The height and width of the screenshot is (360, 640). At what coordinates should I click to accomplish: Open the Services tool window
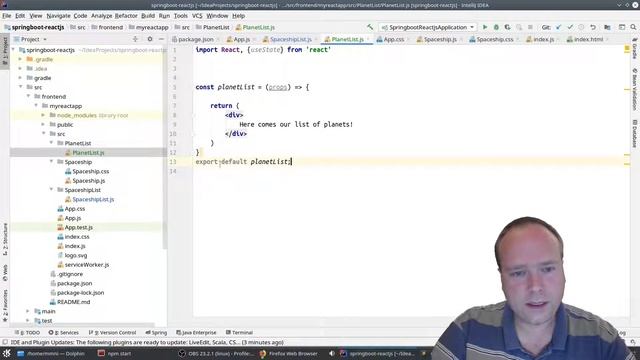point(63,333)
